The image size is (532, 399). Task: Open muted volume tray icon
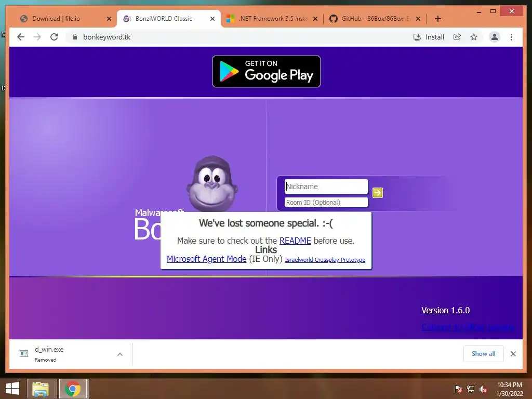tap(483, 389)
